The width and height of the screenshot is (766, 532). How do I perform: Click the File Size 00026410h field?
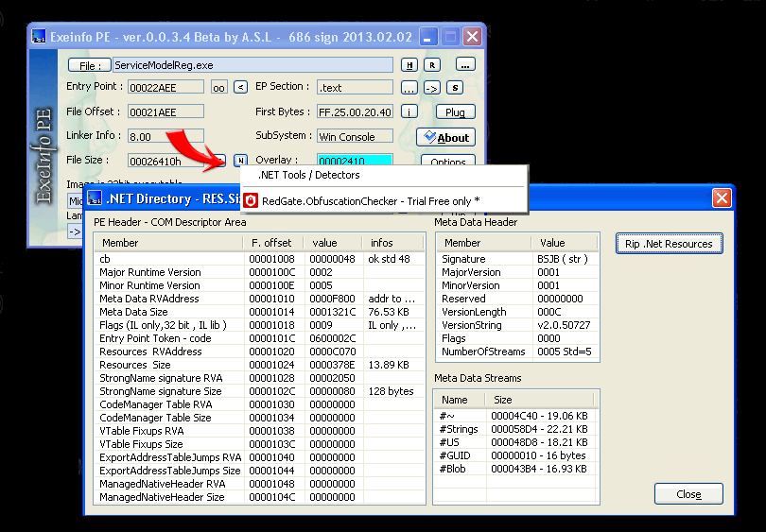click(166, 161)
